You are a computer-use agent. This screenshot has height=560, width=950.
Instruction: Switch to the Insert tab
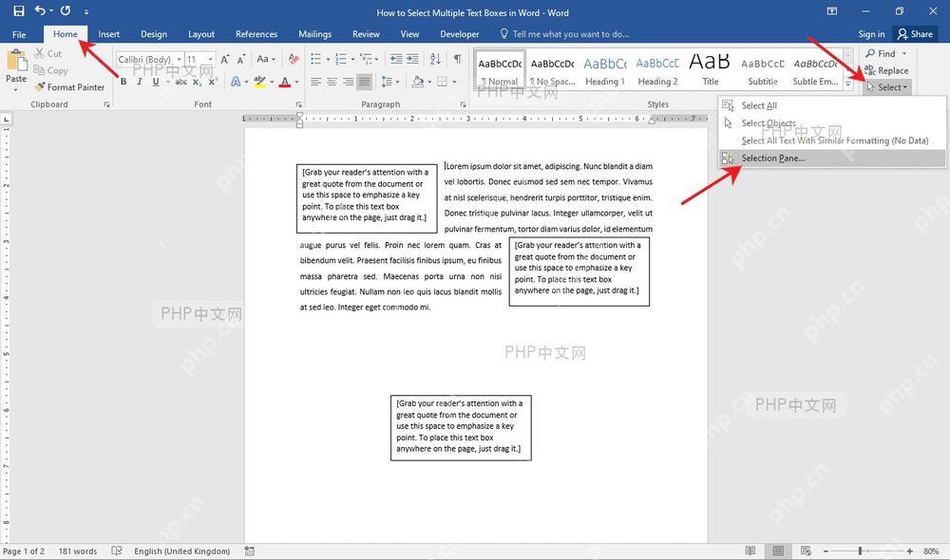[x=109, y=34]
